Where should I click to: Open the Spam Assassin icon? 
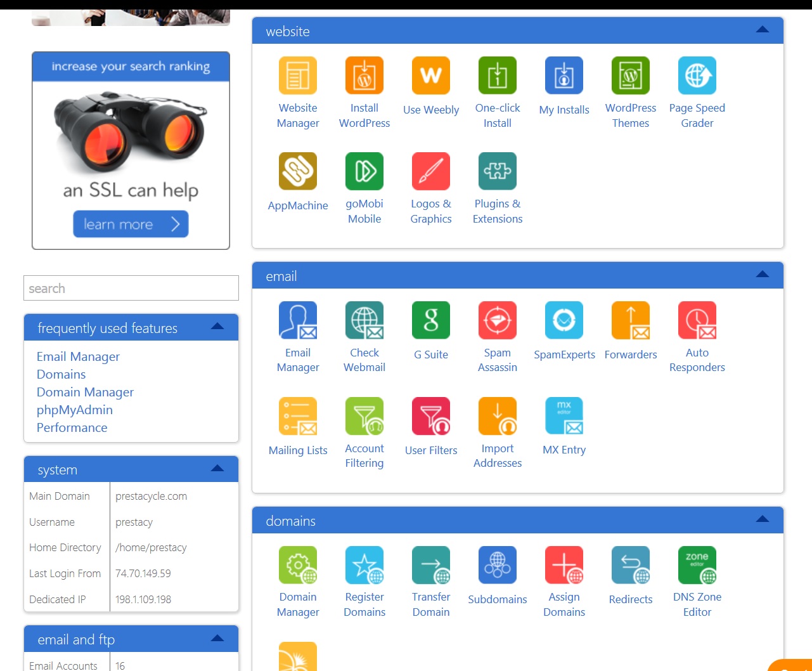coord(498,321)
